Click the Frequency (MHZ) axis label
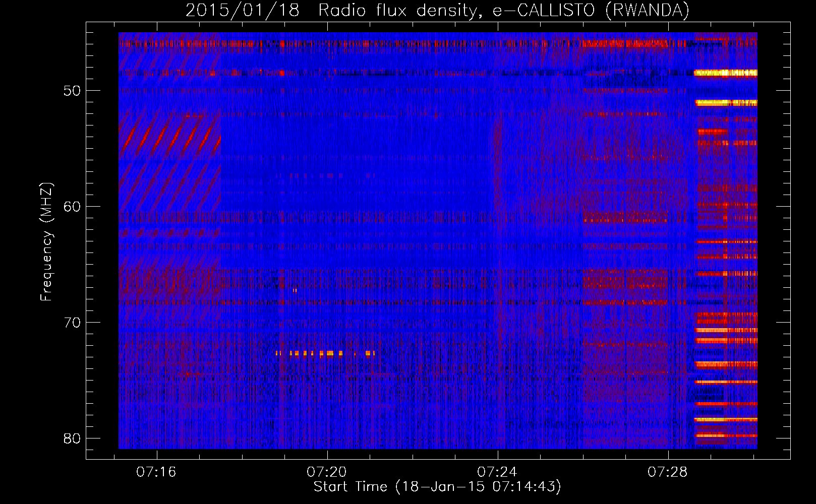 (x=46, y=242)
